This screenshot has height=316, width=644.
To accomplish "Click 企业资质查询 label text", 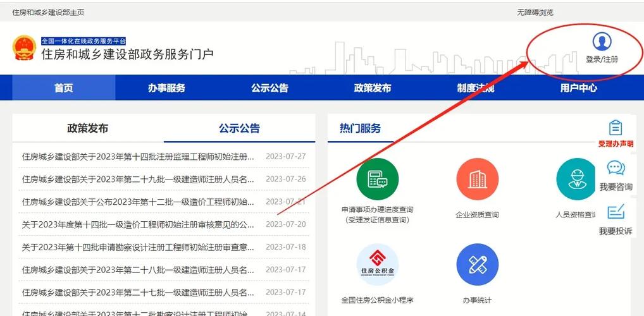I will [477, 215].
